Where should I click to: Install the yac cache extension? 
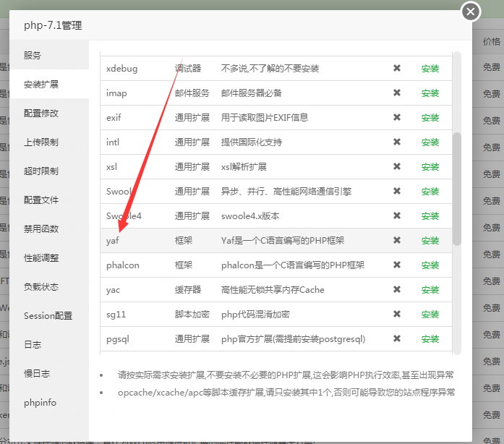tap(430, 290)
